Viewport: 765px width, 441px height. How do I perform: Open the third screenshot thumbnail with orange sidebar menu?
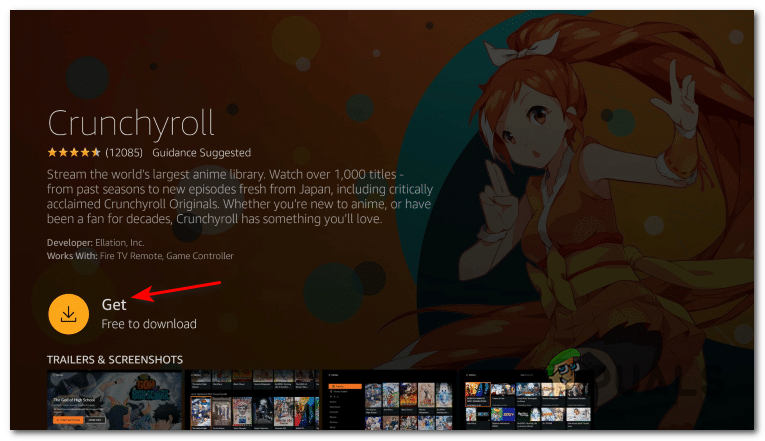coord(390,400)
